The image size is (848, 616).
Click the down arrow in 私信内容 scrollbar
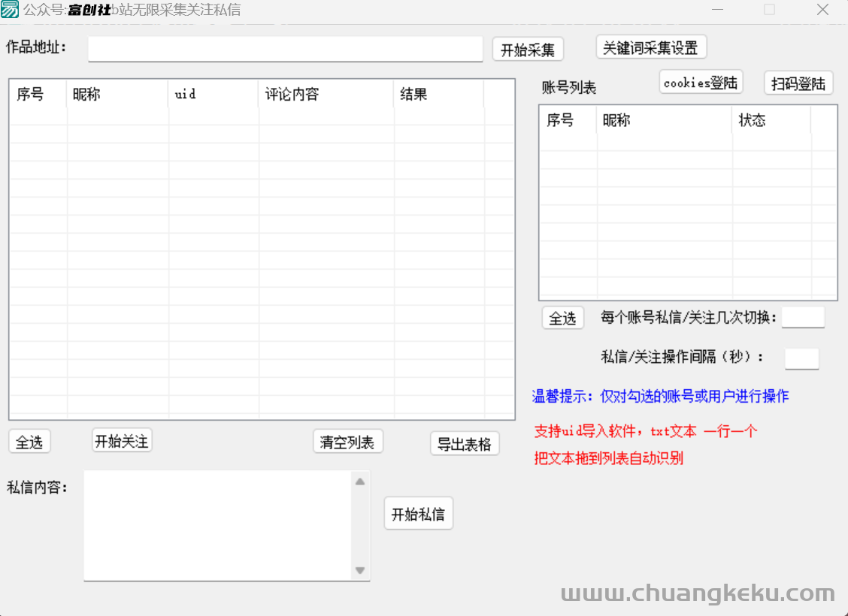360,570
